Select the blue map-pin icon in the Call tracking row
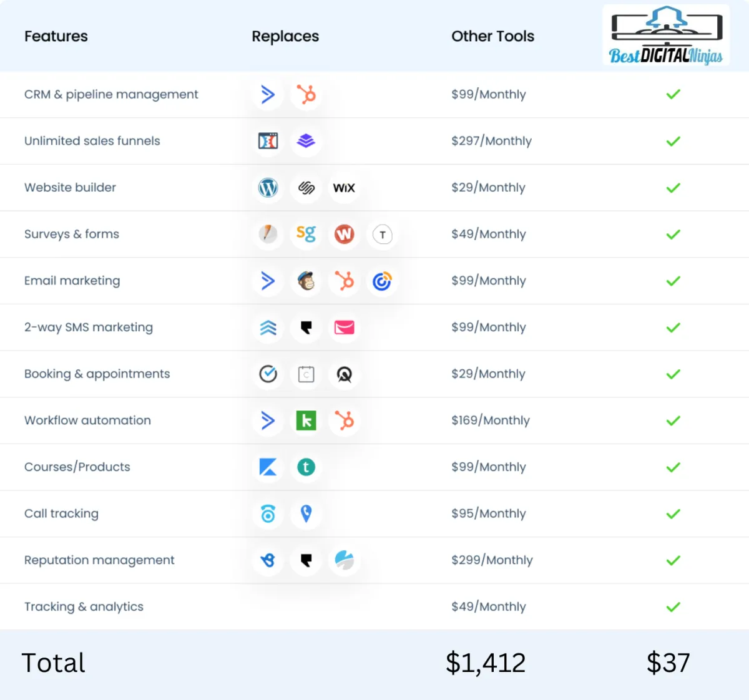749x700 pixels. pos(306,513)
